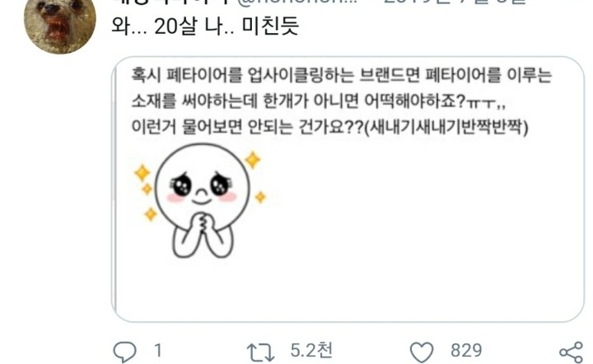Click the tweet text 와... 20살 나.. 미친듯
Image resolution: width=593 pixels, height=364 pixels.
205,27
